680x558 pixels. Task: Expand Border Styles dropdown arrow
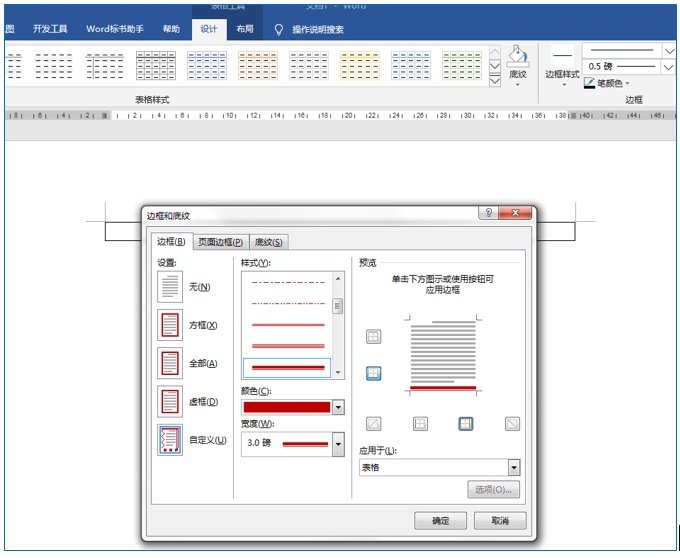click(564, 85)
